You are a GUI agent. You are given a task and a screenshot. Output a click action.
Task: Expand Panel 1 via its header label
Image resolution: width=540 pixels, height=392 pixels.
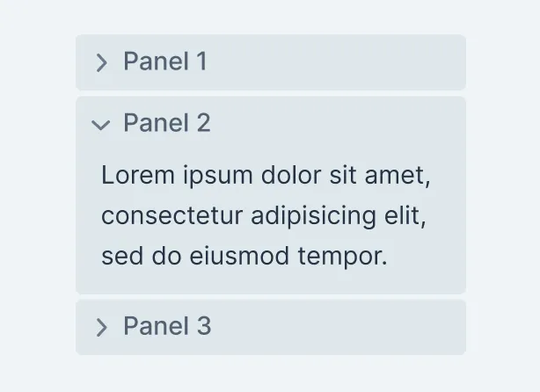click(x=165, y=62)
